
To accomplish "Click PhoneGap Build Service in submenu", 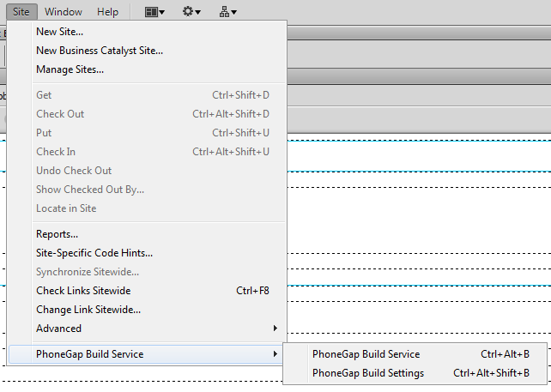I will [x=366, y=354].
